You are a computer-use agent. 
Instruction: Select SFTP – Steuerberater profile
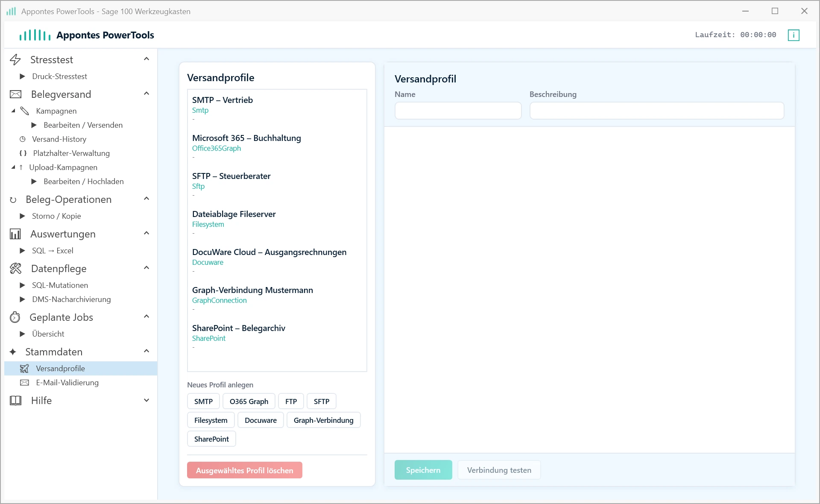point(277,185)
